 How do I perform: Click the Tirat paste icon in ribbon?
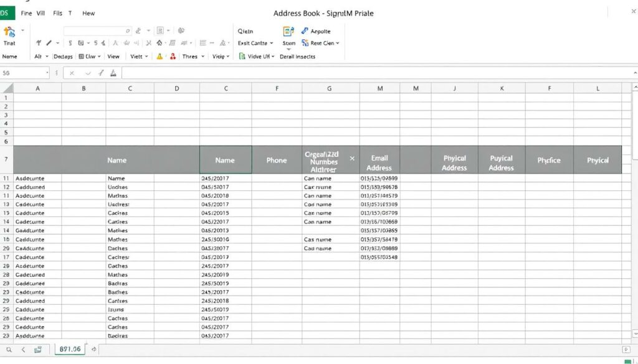pos(9,32)
